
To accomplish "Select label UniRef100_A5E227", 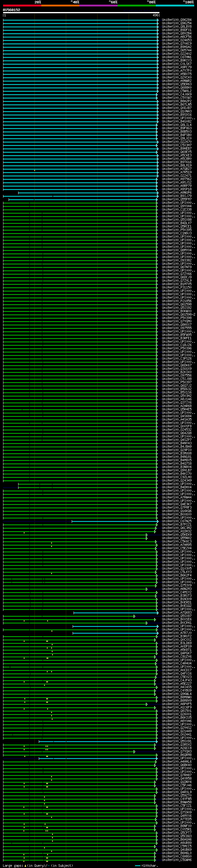I will pos(176,684).
